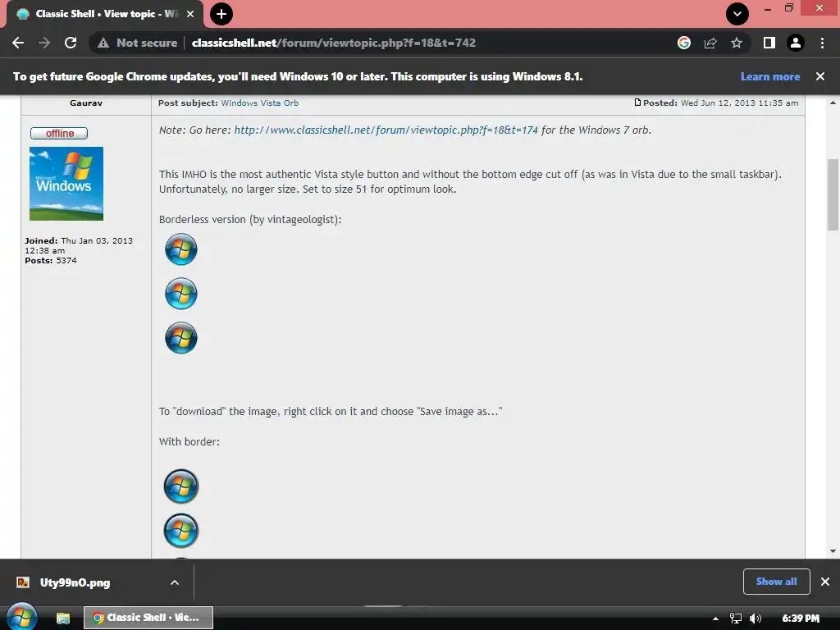Open the Windows 7 orb forum link
This screenshot has width=840, height=630.
point(386,130)
